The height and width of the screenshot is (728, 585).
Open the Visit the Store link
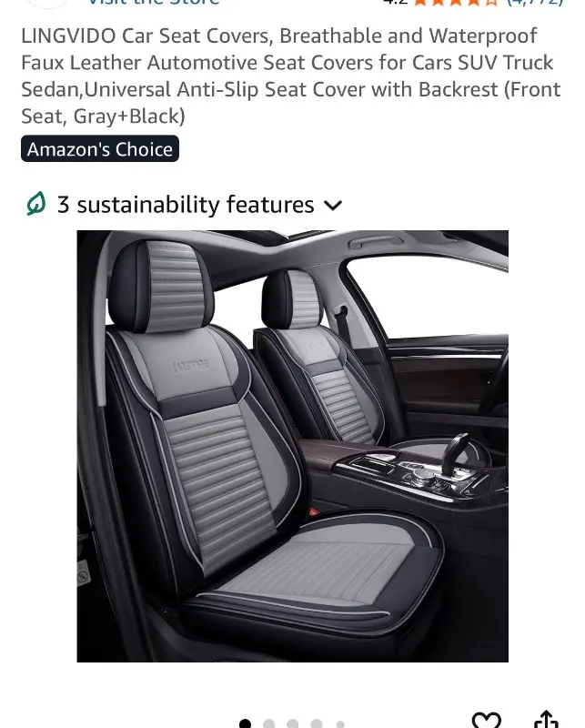click(153, 3)
